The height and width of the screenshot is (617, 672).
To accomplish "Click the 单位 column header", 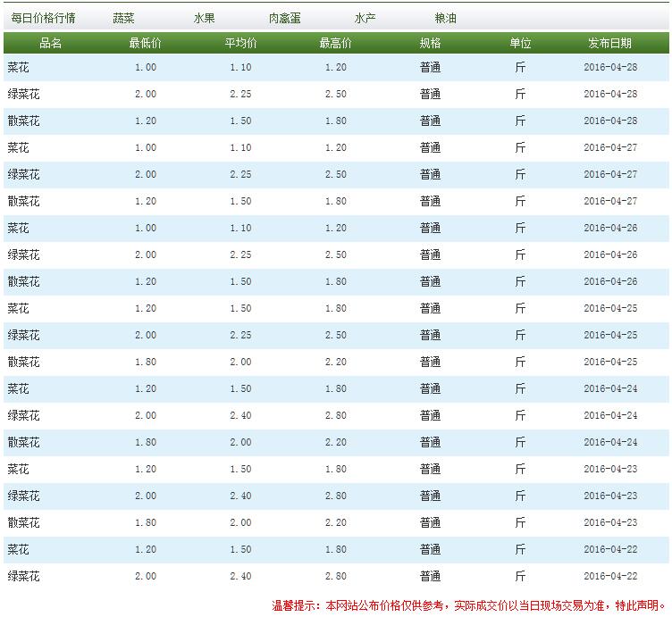I will click(x=520, y=43).
